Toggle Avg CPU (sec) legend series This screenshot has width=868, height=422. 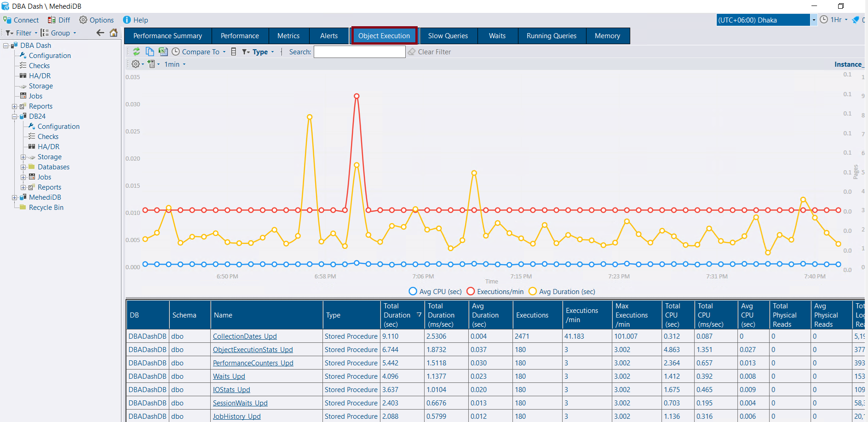[435, 291]
